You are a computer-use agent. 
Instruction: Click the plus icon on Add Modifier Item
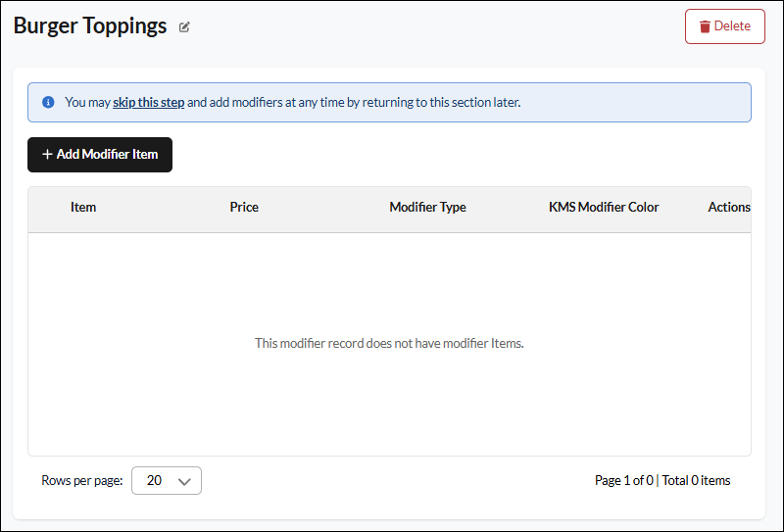[x=47, y=155]
